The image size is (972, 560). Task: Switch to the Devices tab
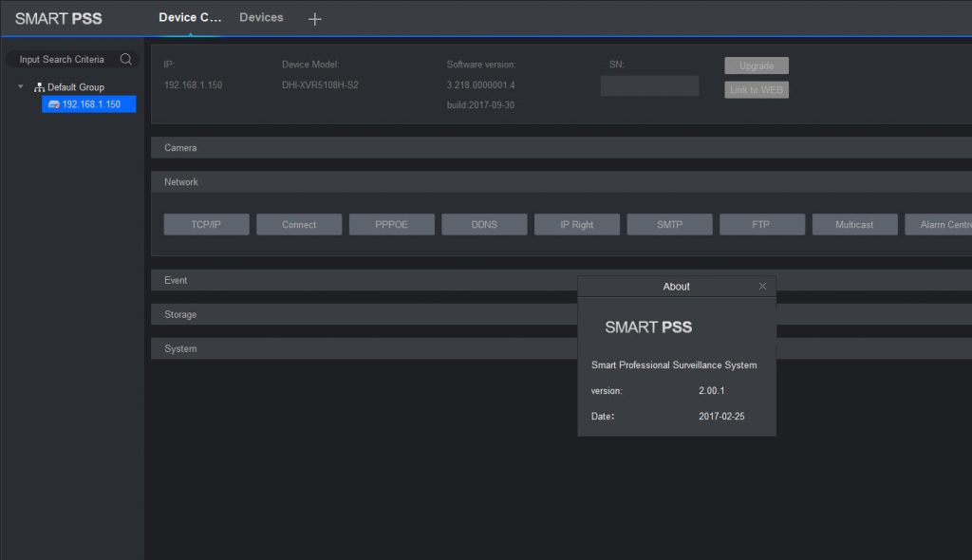(x=261, y=17)
